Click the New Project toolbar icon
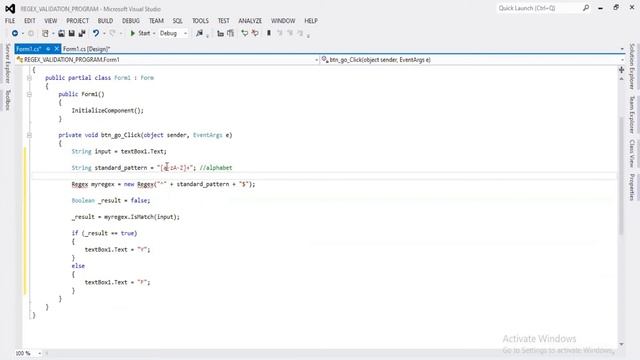 pos(45,33)
